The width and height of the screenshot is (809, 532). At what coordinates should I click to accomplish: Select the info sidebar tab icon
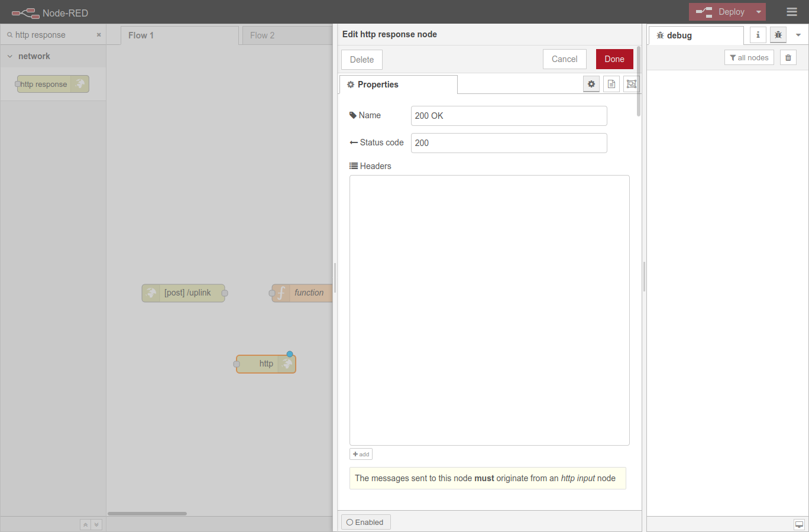[758, 34]
